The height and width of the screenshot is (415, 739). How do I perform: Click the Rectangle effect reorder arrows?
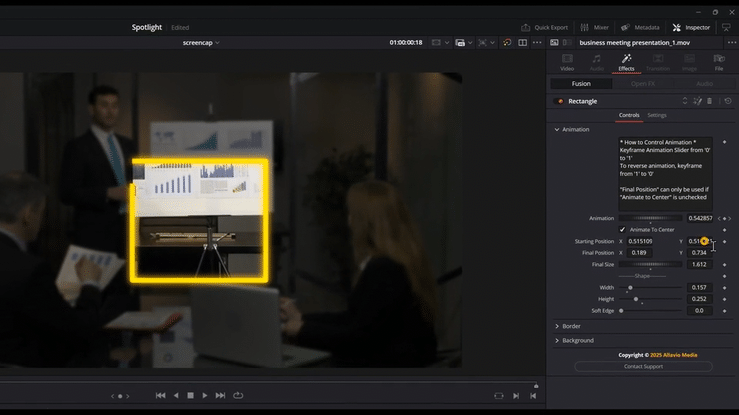point(685,101)
